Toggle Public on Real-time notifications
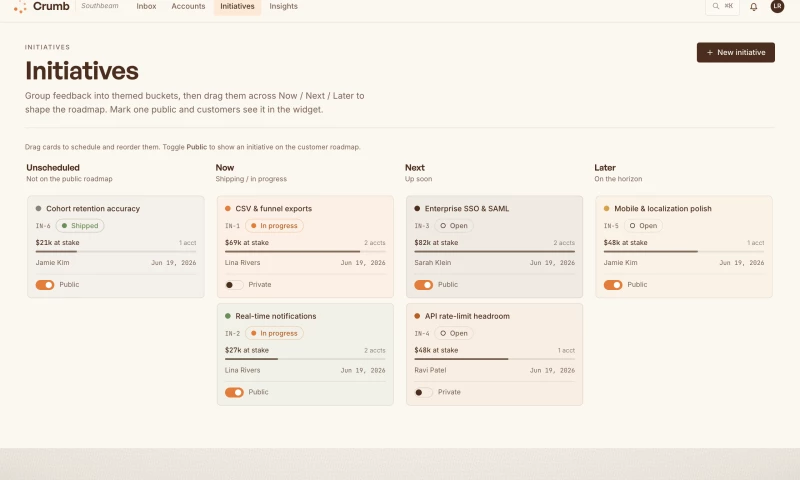The height and width of the screenshot is (480, 800). click(x=234, y=392)
